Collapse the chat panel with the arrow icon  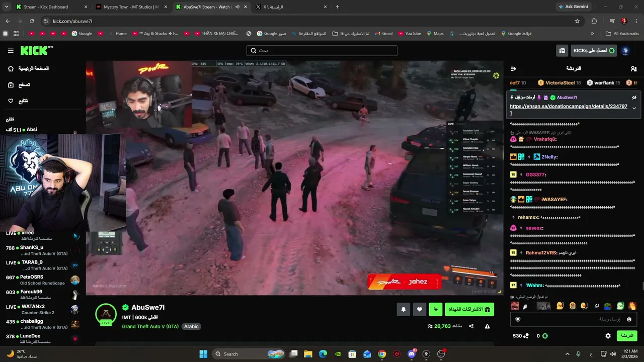pyautogui.click(x=513, y=68)
